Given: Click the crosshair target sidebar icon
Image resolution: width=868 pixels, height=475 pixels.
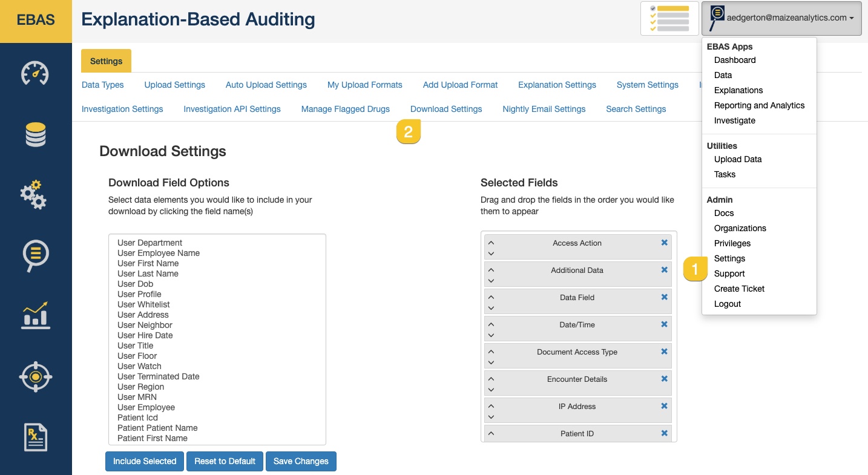Looking at the screenshot, I should [x=35, y=376].
